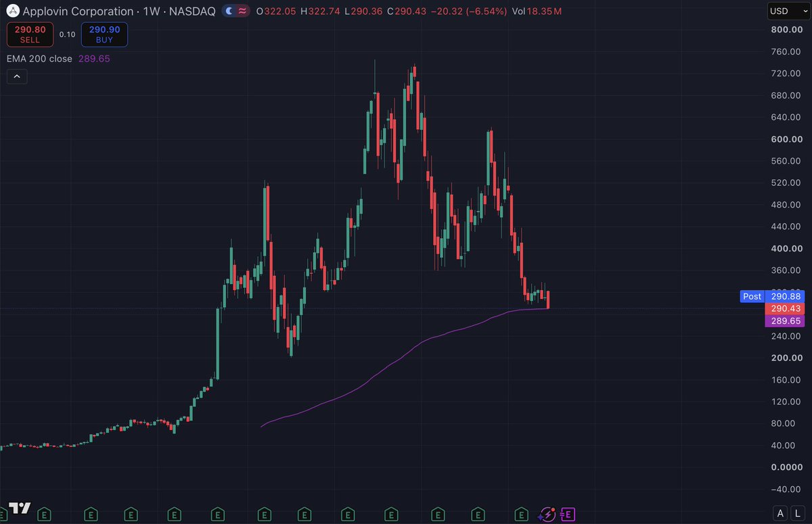812x524 pixels.
Task: Click the low value L290.36
Action: 365,11
